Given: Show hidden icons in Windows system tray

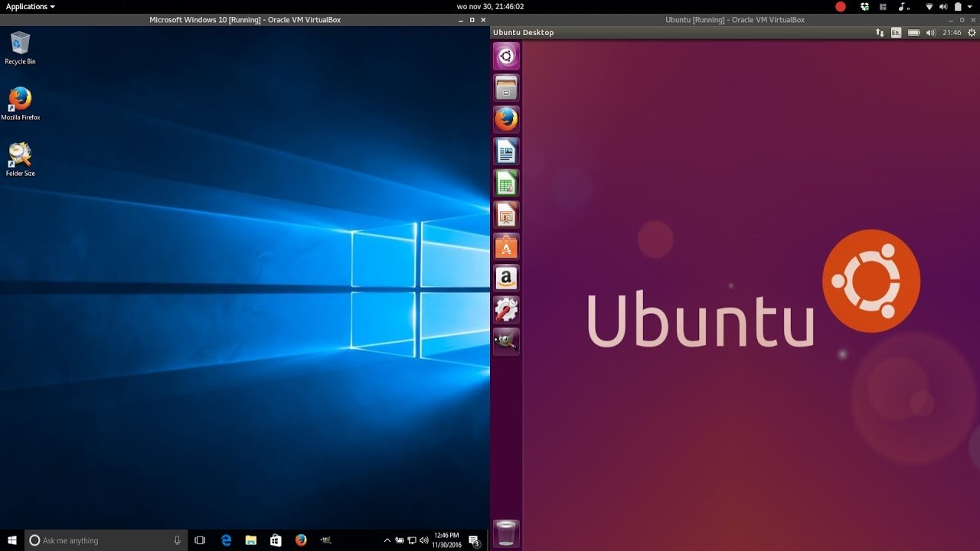Looking at the screenshot, I should (387, 540).
